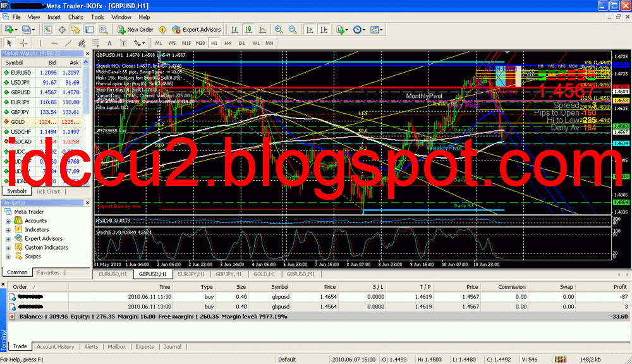Select the GBPUSD row in Market Watch
This screenshot has width=632, height=364.
pos(42,92)
